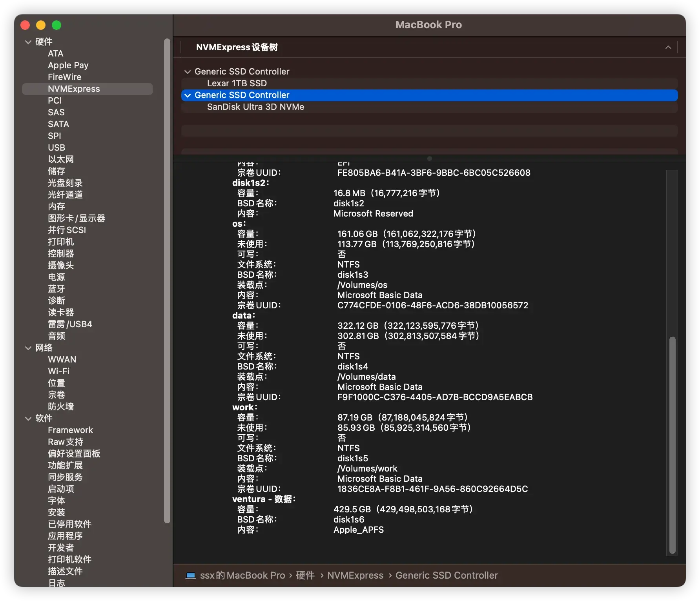Viewport: 700px width, 601px height.
Task: Select NVMExpress in the sidebar
Action: tap(87, 89)
